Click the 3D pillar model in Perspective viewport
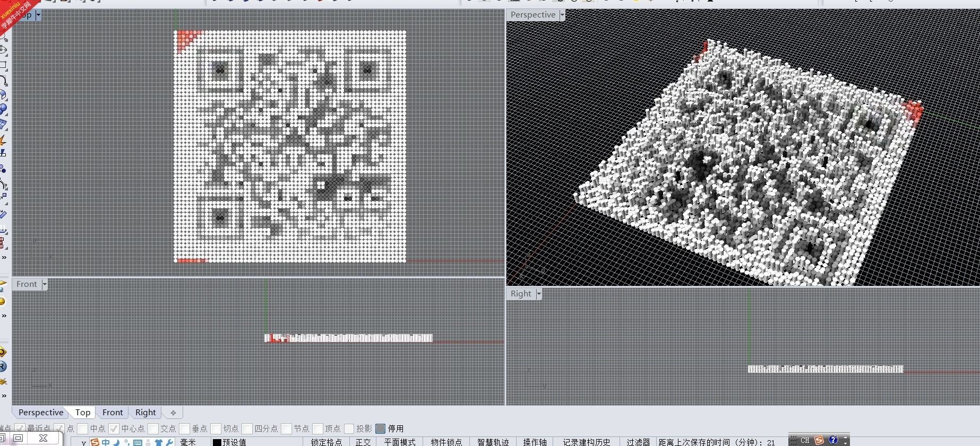The width and height of the screenshot is (980, 446). point(749,162)
